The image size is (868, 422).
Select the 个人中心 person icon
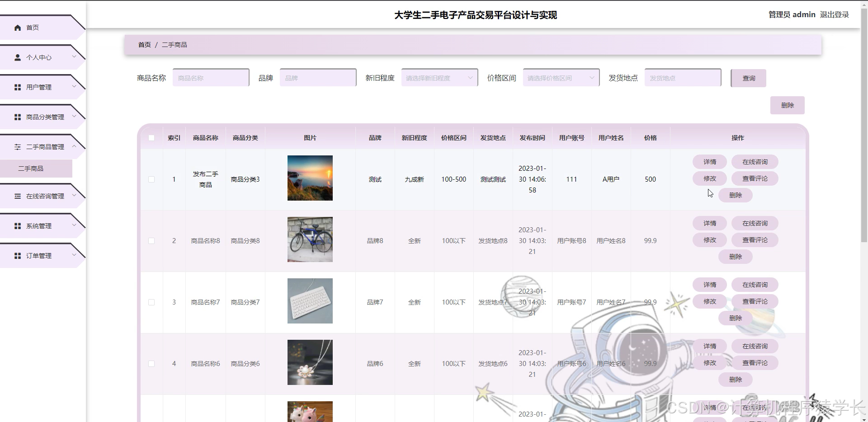18,57
